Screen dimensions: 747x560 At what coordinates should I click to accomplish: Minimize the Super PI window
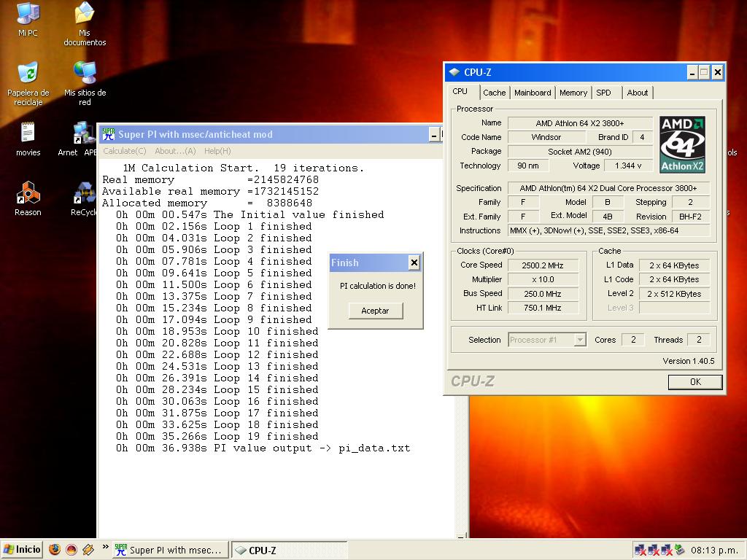[434, 135]
